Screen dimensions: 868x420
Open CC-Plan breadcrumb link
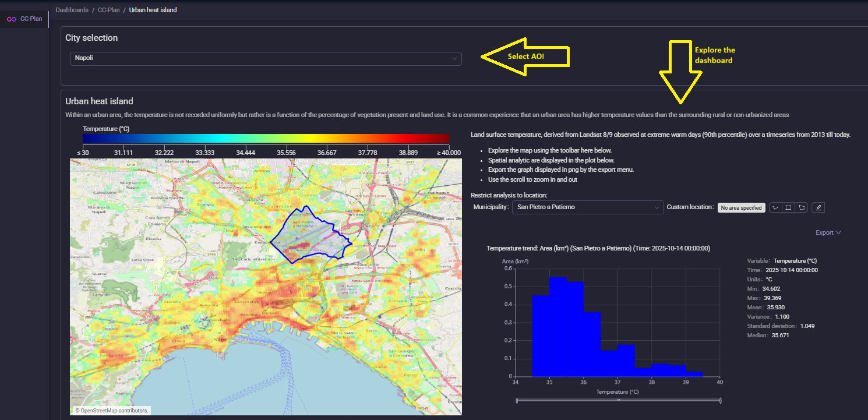point(108,10)
